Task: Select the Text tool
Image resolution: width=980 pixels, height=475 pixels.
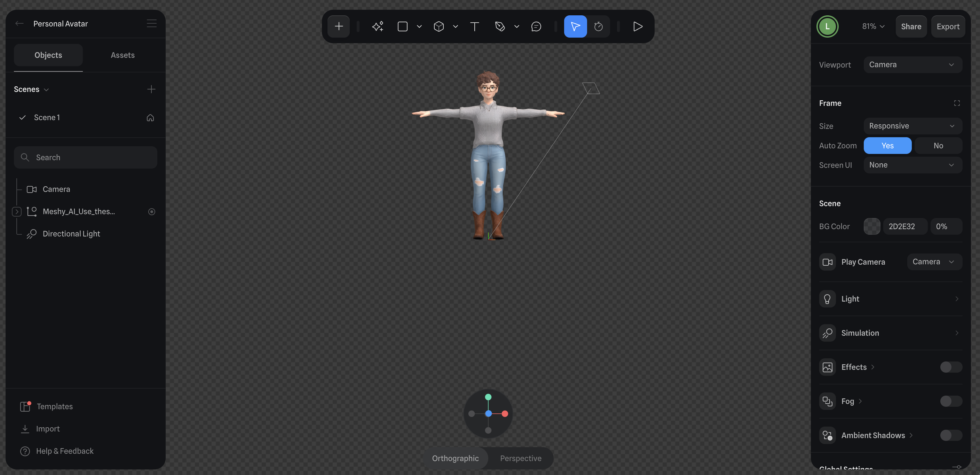Action: [x=474, y=26]
